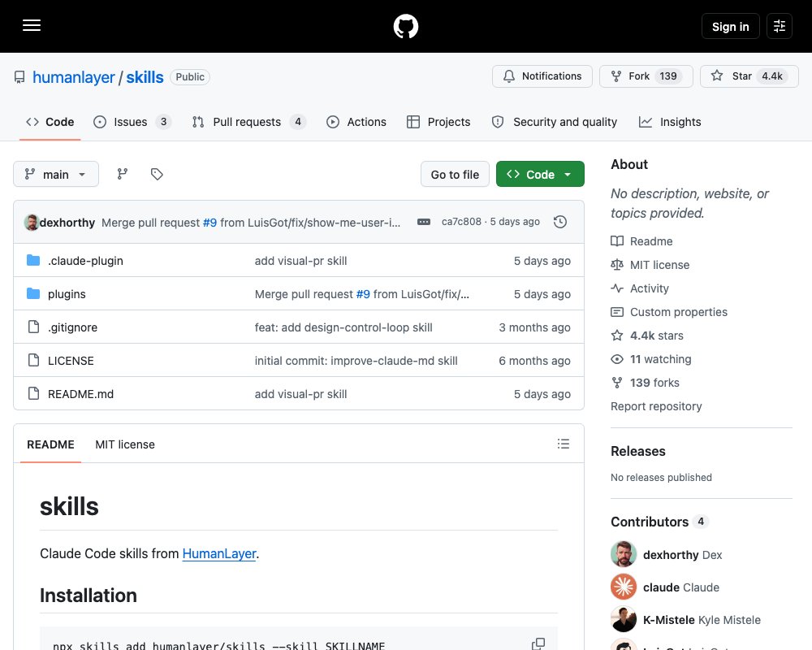Copy the npx install command
The height and width of the screenshot is (650, 812).
click(538, 643)
